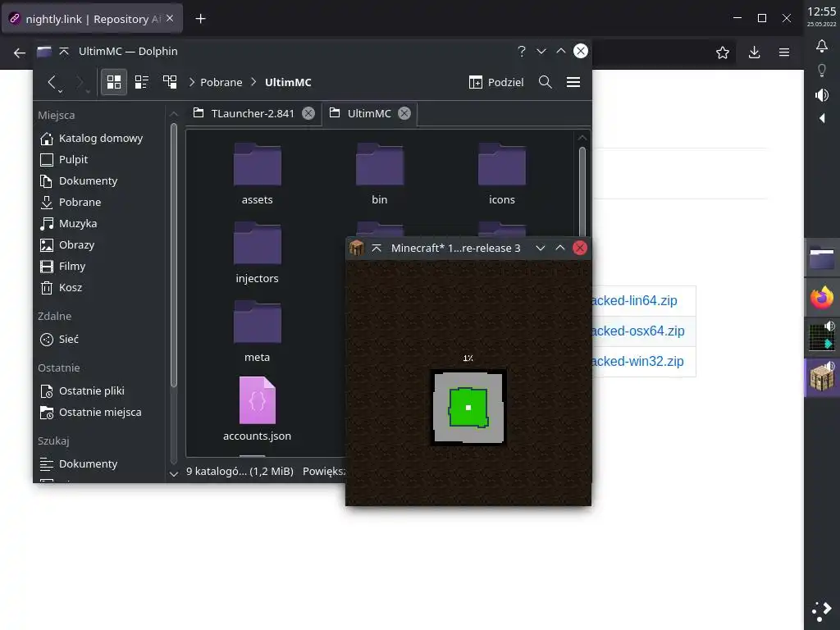Select the accounts.json file
Screen dimensions: 840x630
[x=257, y=410]
